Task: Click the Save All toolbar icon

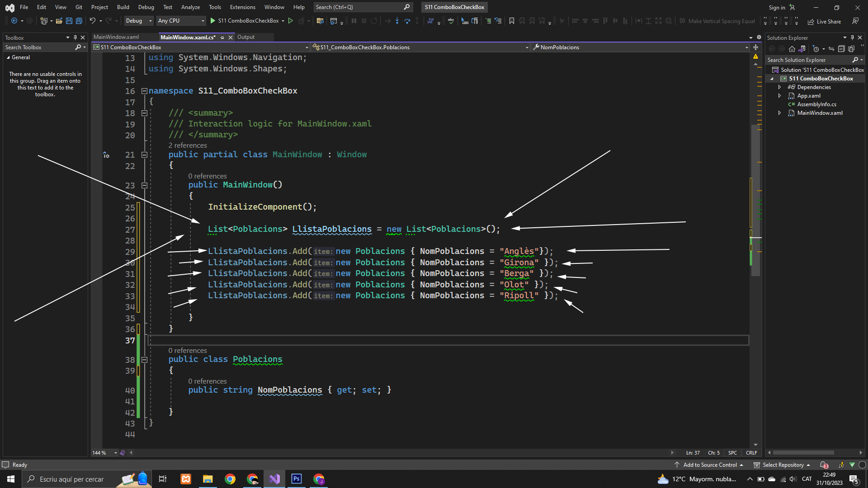Action: (79, 21)
